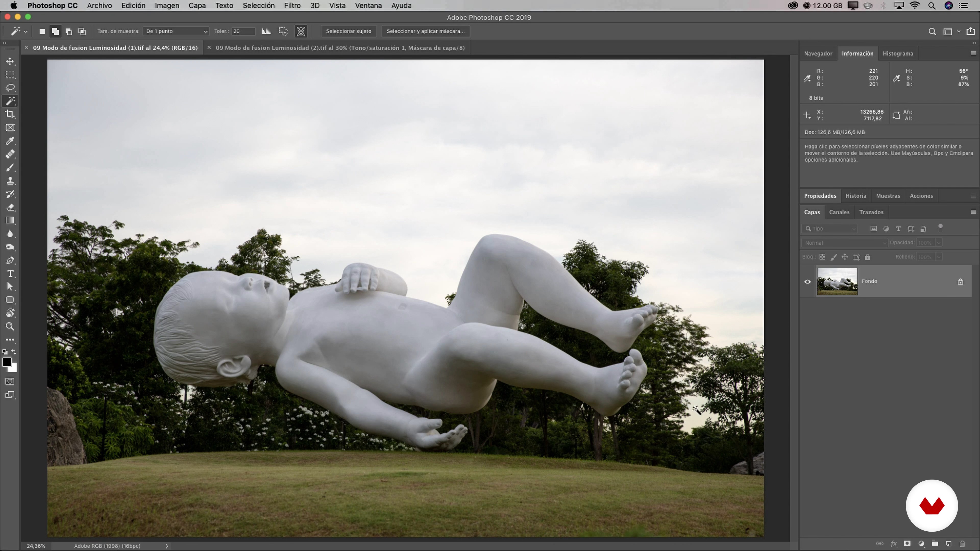Switch to the Histograma tab

(x=898, y=54)
